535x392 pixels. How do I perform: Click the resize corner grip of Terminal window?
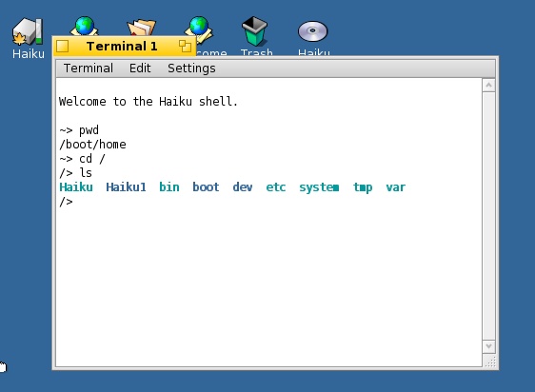click(489, 361)
